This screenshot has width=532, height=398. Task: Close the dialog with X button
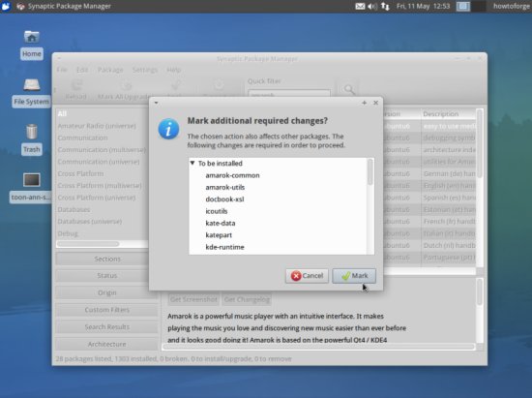375,103
